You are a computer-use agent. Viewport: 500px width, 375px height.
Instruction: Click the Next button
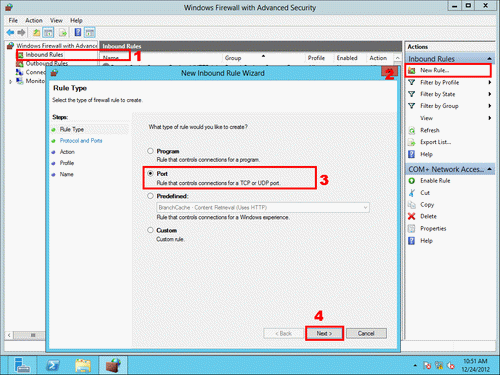coord(324,333)
